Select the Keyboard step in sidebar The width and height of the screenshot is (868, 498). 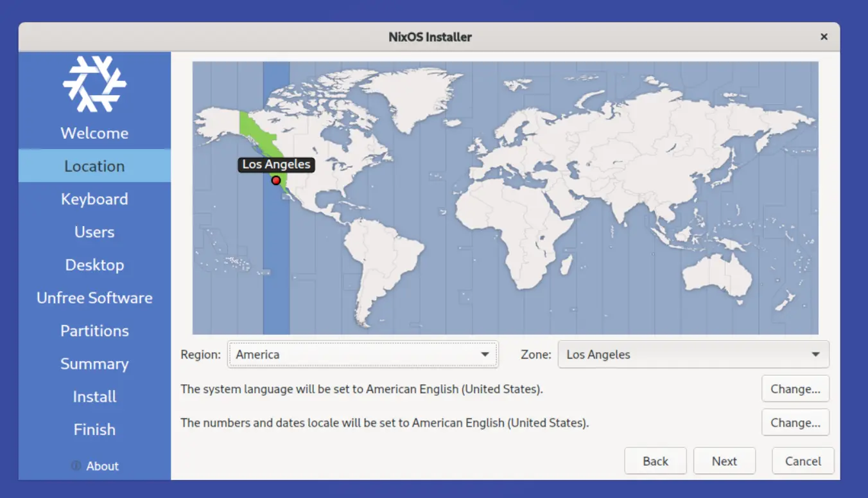(x=94, y=199)
